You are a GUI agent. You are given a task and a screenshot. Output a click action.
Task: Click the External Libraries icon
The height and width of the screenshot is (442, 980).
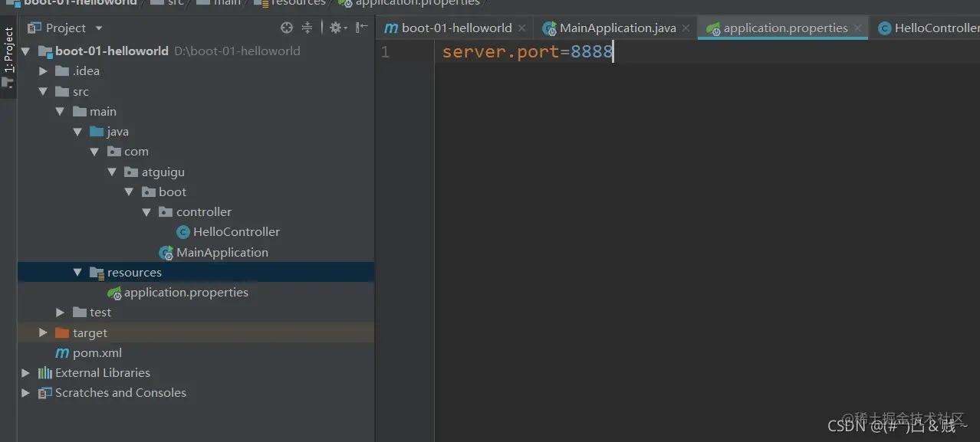coord(45,373)
